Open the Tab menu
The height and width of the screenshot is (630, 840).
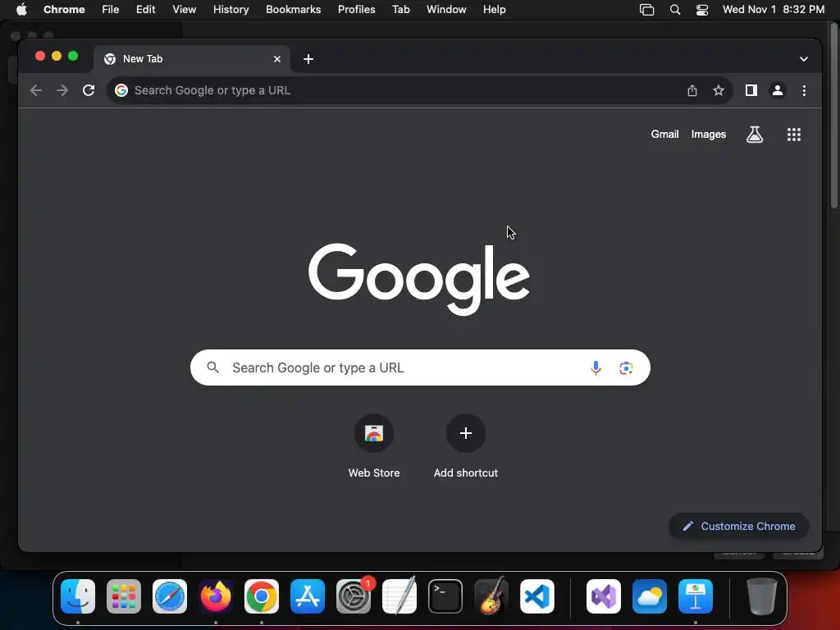[x=400, y=10]
